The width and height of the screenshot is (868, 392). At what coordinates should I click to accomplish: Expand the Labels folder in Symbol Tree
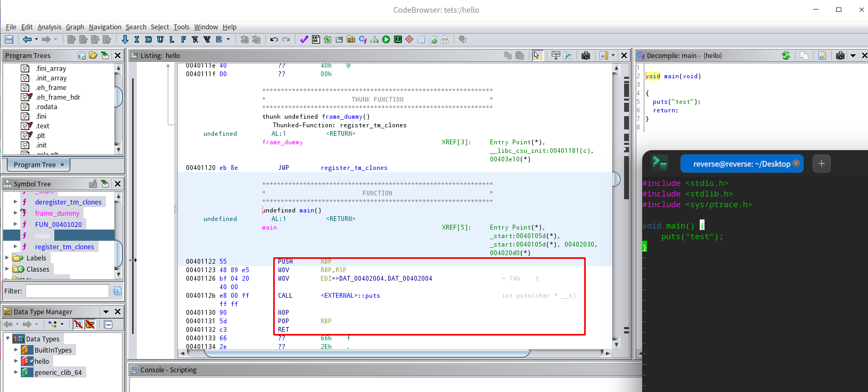click(7, 258)
